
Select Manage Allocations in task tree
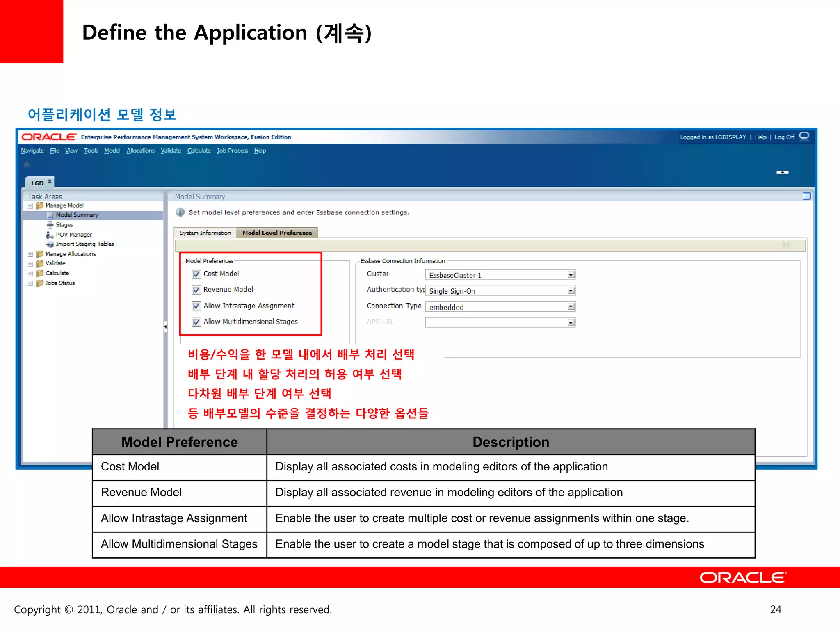click(x=71, y=254)
